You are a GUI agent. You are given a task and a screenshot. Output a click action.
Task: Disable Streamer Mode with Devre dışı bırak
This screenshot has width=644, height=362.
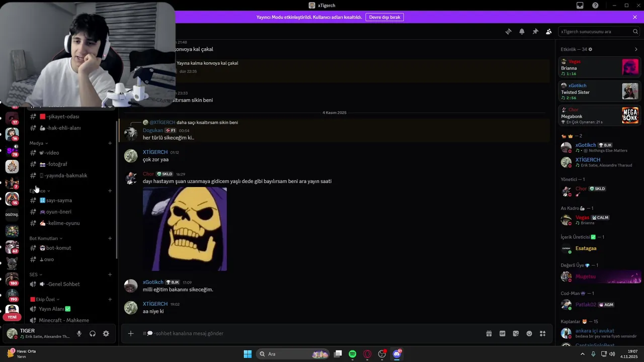384,17
